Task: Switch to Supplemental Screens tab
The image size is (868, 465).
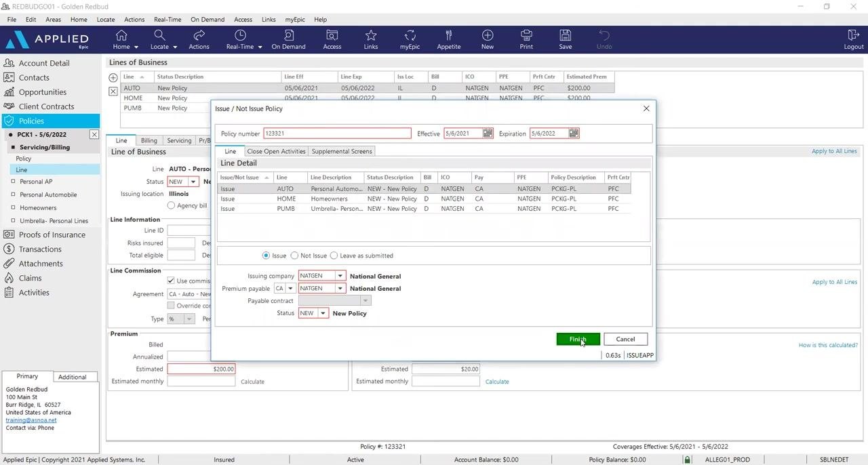Action: (342, 151)
